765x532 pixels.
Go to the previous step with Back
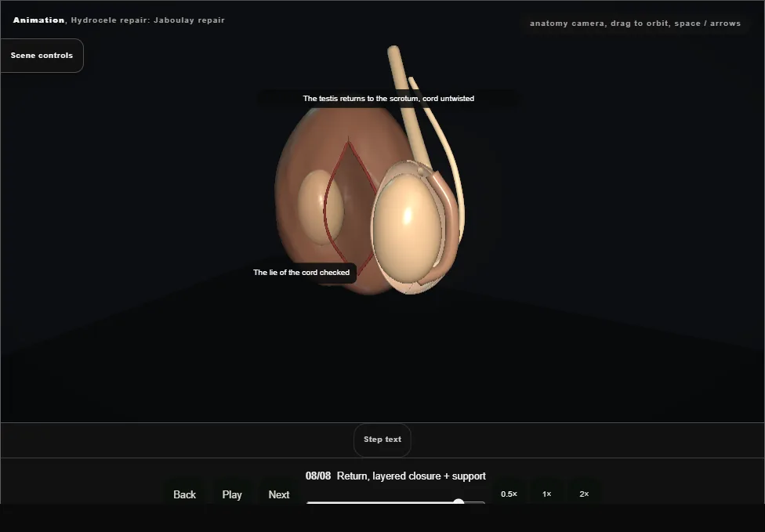pos(184,494)
